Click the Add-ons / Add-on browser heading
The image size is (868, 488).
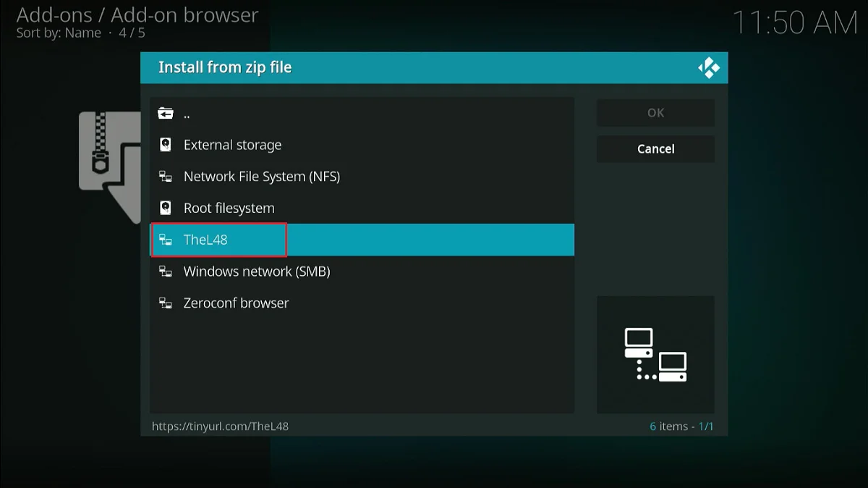point(137,14)
